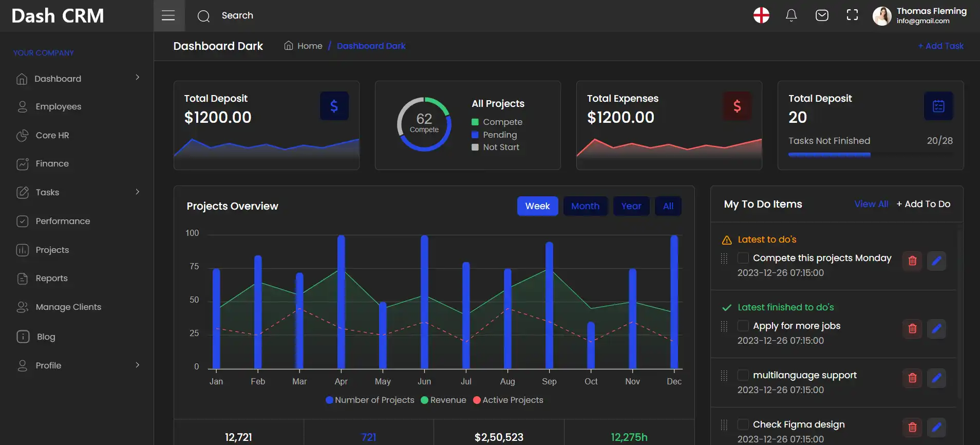Click the blue dollar icon on Total Deposit
The height and width of the screenshot is (445, 980).
[334, 106]
